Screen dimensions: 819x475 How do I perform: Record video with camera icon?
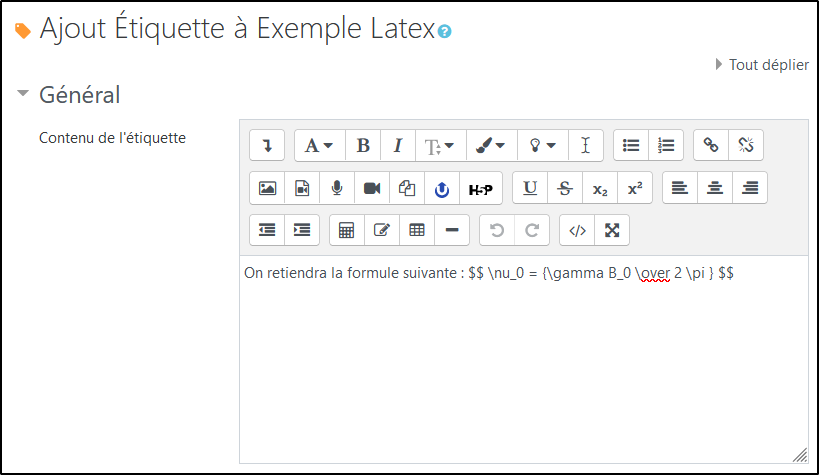(372, 188)
